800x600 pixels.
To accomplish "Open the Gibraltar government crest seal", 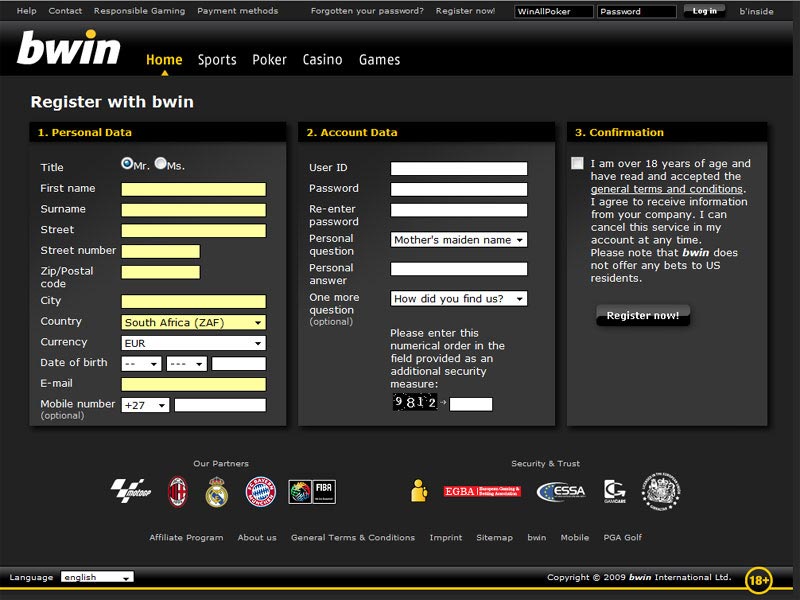I will pos(661,491).
